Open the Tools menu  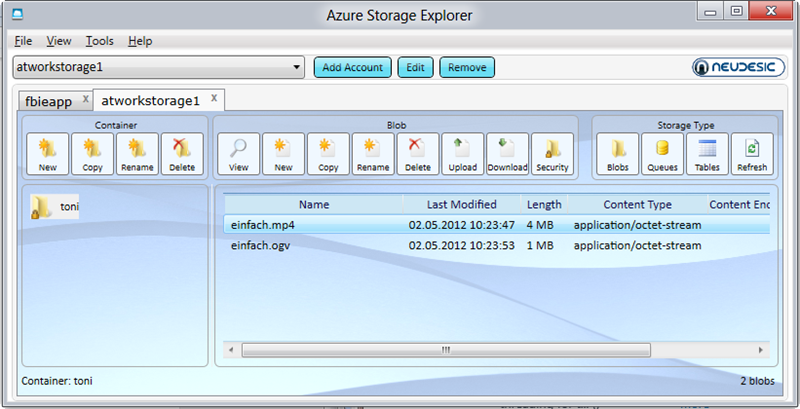[100, 41]
